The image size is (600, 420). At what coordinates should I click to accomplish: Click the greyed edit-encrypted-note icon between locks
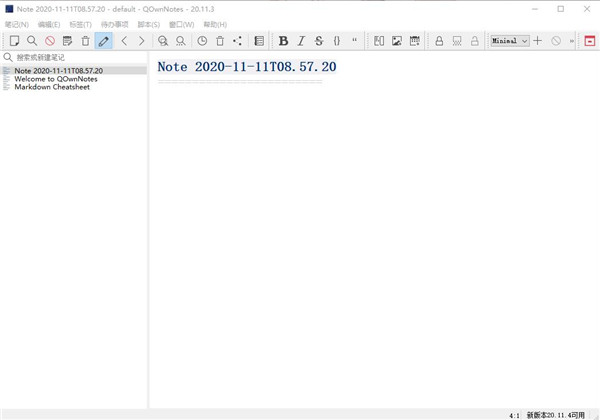457,41
